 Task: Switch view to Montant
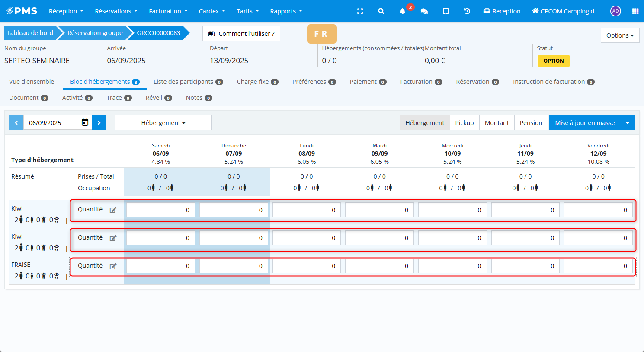[x=497, y=123]
